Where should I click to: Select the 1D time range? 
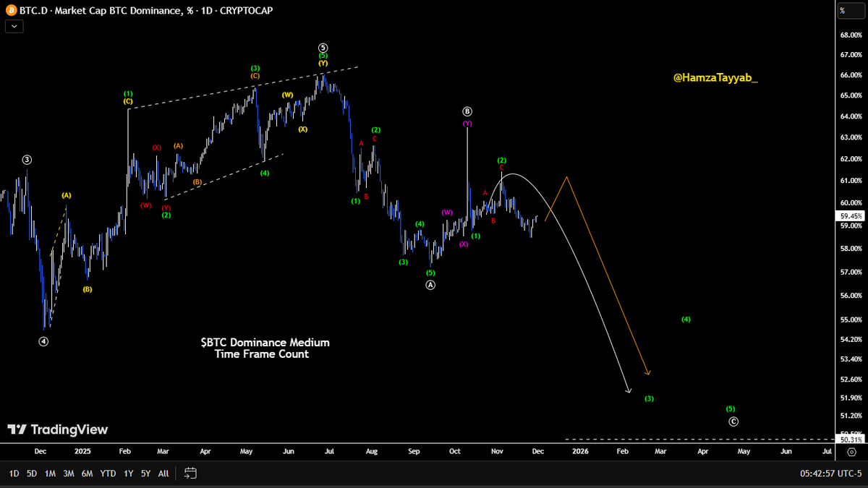pyautogui.click(x=14, y=474)
